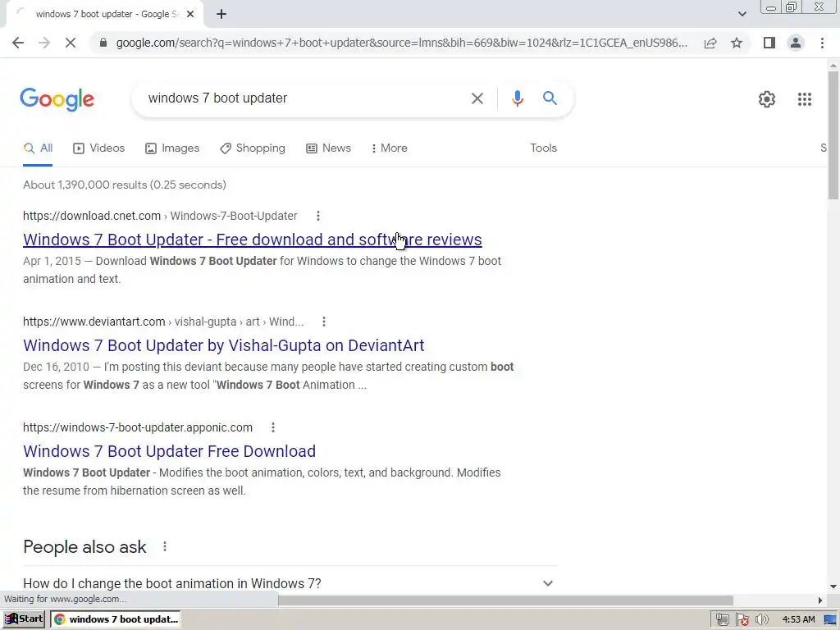Switch to the All results tab
840x630 pixels.
[x=38, y=148]
